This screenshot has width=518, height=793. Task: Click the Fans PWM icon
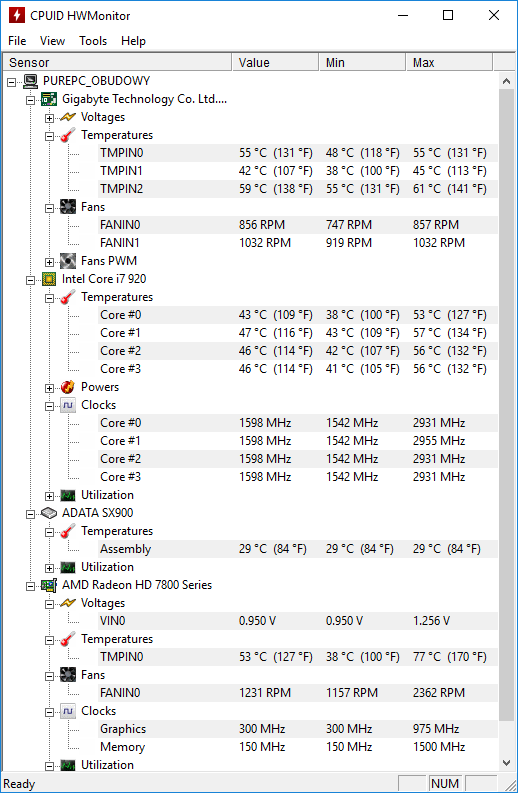[x=68, y=261]
